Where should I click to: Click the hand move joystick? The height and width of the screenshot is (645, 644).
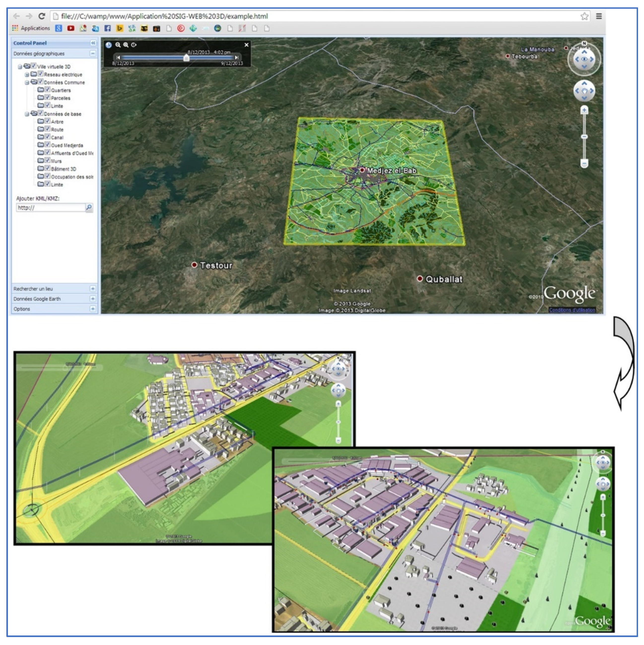coord(584,90)
